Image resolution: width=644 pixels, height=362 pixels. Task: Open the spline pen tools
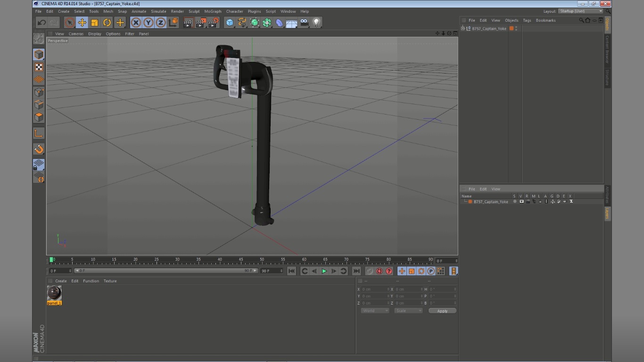242,22
